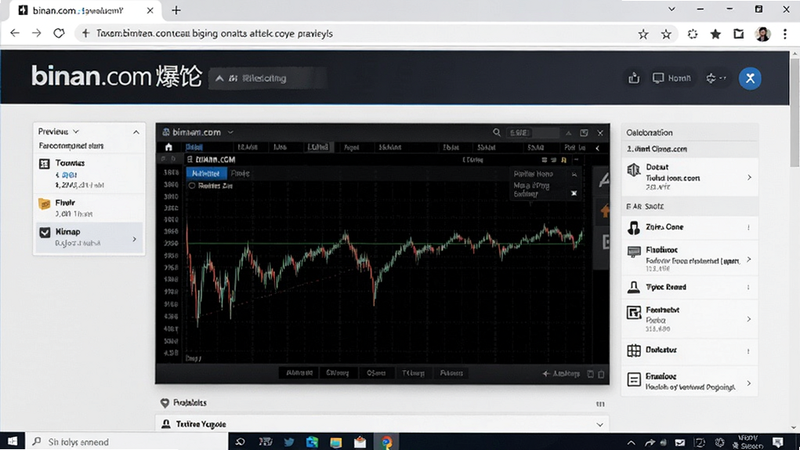Open the Zaira Cone row's three-dot menu
The width and height of the screenshot is (800, 450).
[x=748, y=228]
